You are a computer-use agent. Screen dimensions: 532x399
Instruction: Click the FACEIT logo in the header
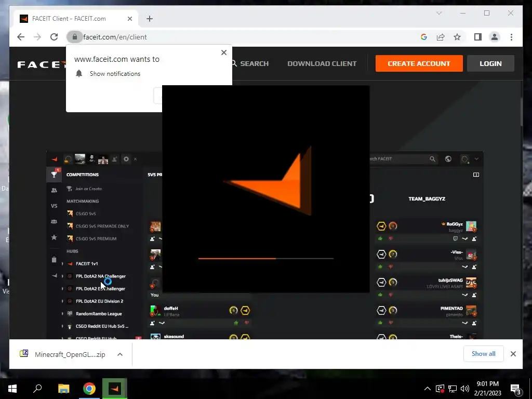41,64
